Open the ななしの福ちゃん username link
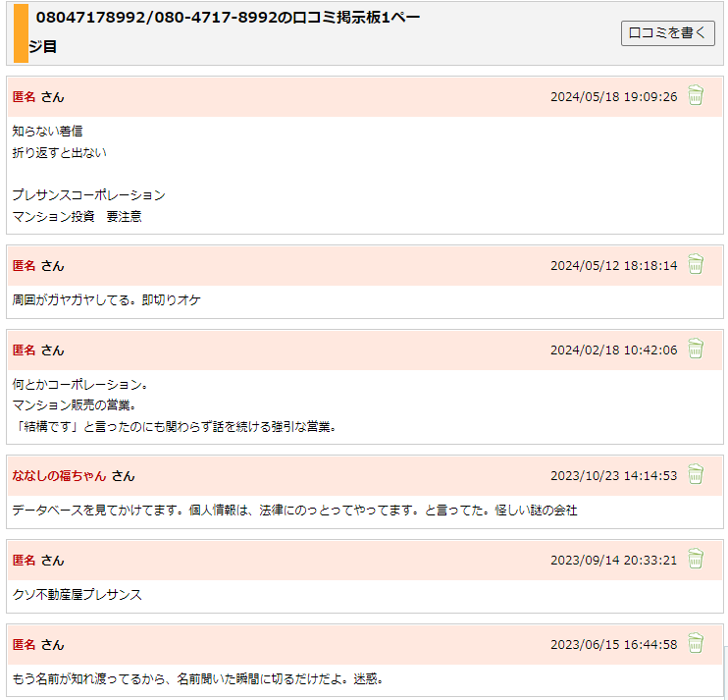Viewport: 728px width, 700px height. tap(59, 476)
